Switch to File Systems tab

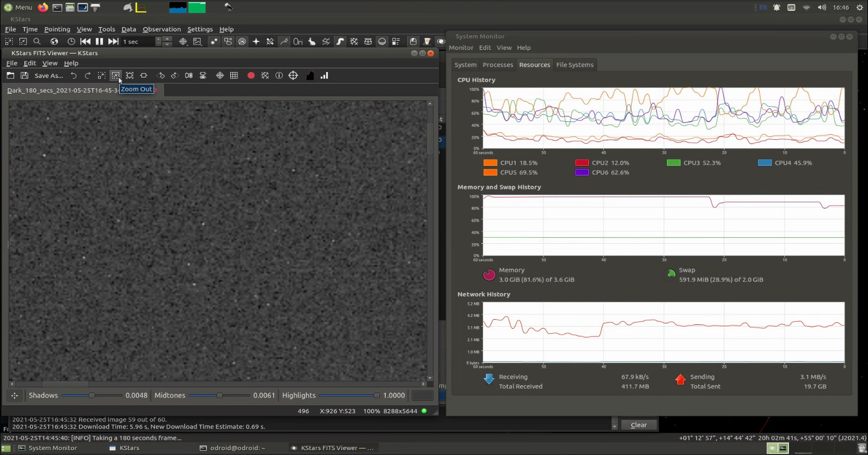[575, 65]
